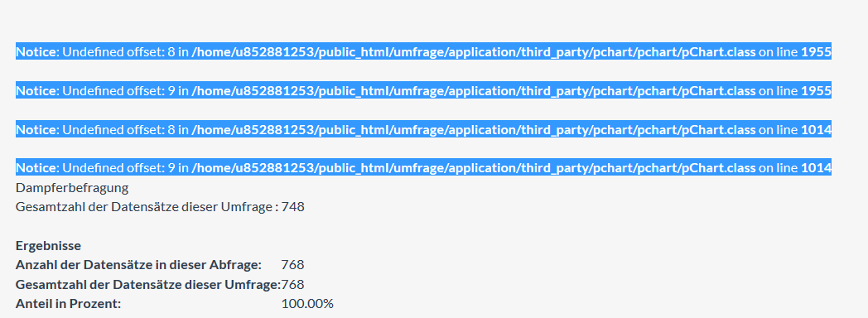This screenshot has width=868, height=318.
Task: Click the Anzahl der Datensätze in dieser Abfrage label
Action: coord(138,265)
